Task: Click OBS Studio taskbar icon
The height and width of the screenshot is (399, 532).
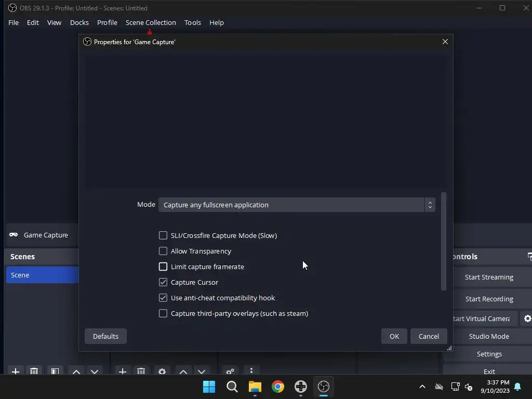Action: pyautogui.click(x=324, y=387)
